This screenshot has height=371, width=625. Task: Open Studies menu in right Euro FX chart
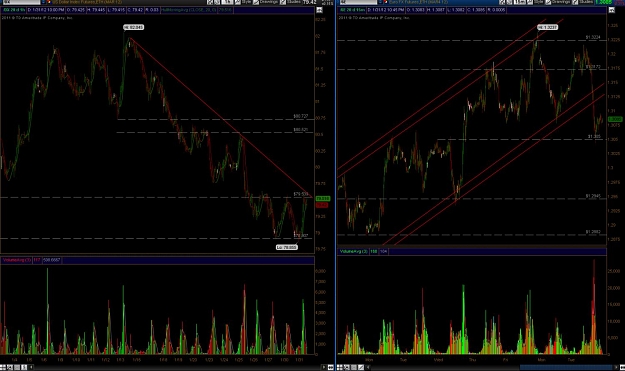[586, 2]
